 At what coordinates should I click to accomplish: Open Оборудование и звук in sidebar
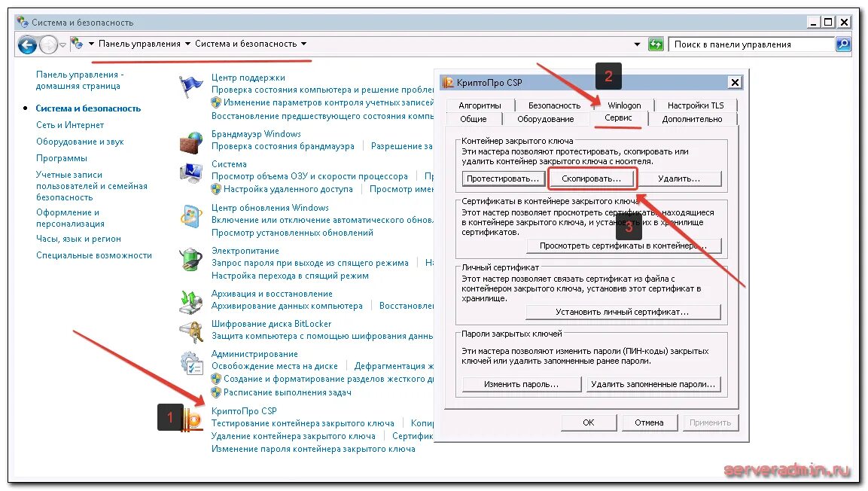(80, 142)
